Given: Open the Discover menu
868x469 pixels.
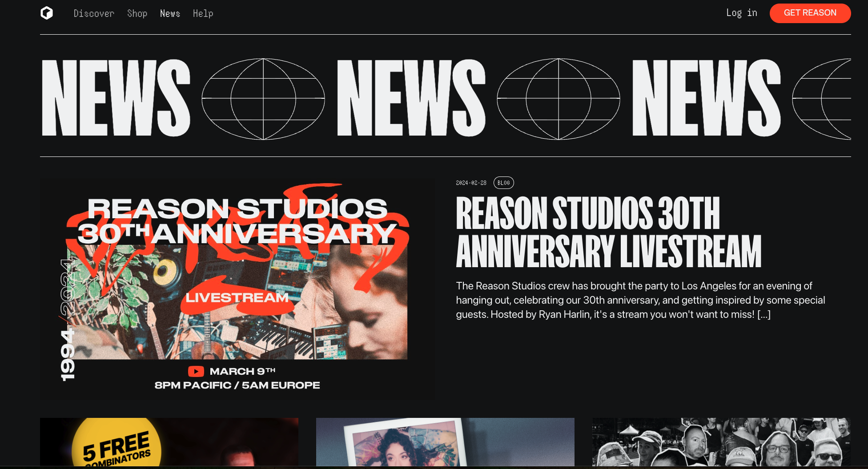Looking at the screenshot, I should 94,13.
